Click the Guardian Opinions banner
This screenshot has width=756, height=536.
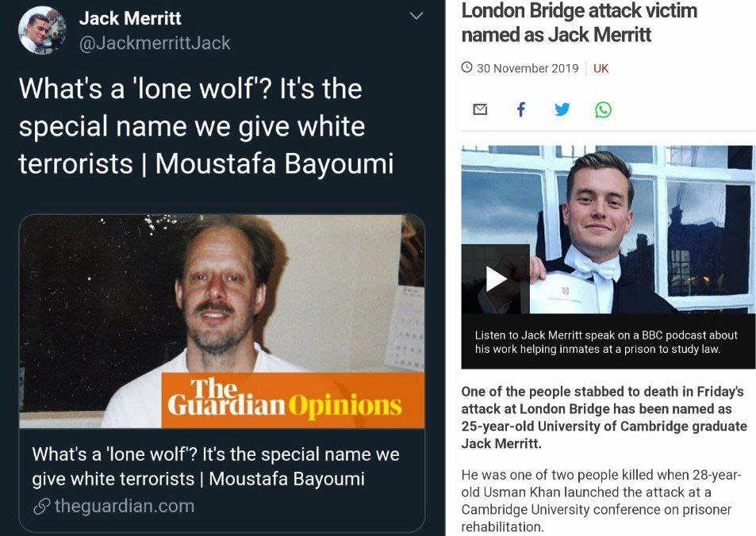(293, 400)
